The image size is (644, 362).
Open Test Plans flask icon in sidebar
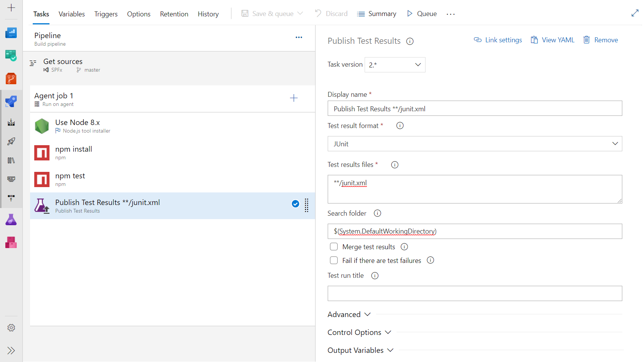11,219
